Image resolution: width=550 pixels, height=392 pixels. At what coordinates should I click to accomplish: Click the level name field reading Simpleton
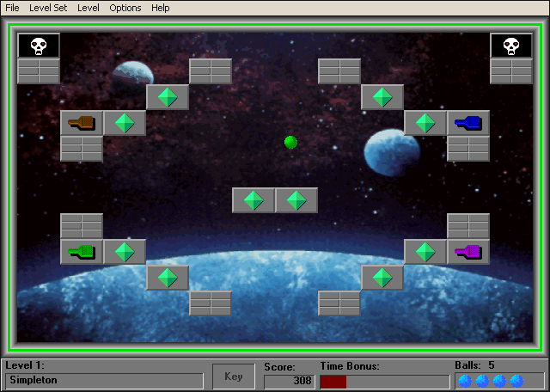pyautogui.click(x=104, y=381)
